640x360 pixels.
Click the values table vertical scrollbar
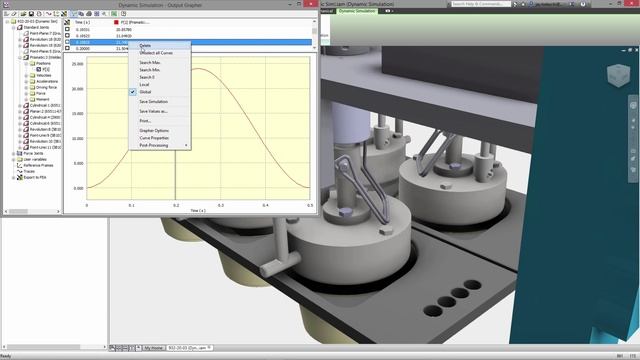[x=314, y=35]
